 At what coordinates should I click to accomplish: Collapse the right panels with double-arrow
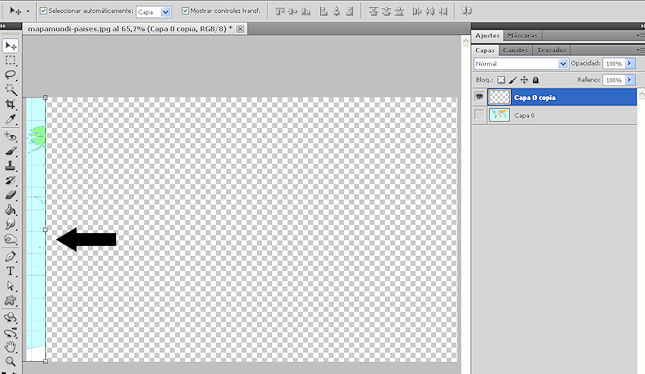point(642,26)
